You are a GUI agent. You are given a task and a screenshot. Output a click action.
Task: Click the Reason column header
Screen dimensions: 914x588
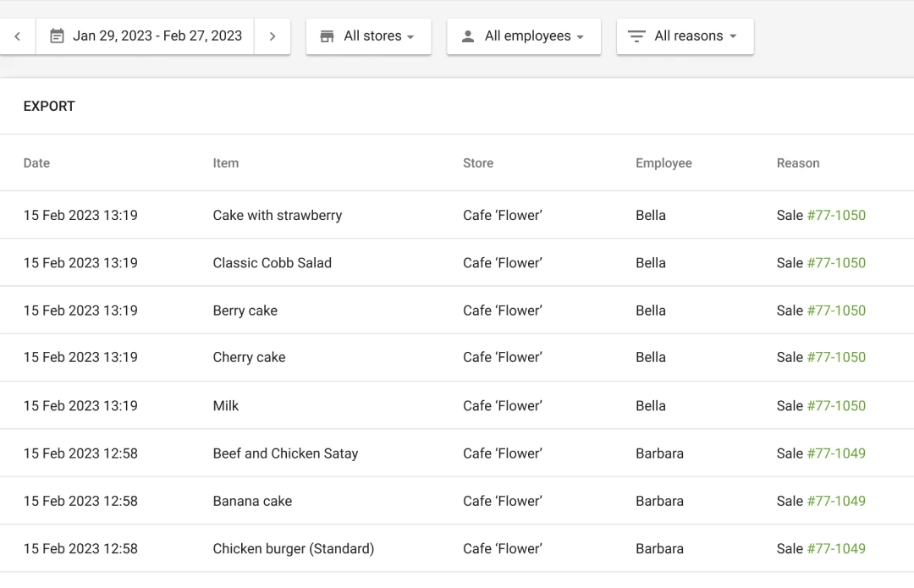[x=798, y=163]
